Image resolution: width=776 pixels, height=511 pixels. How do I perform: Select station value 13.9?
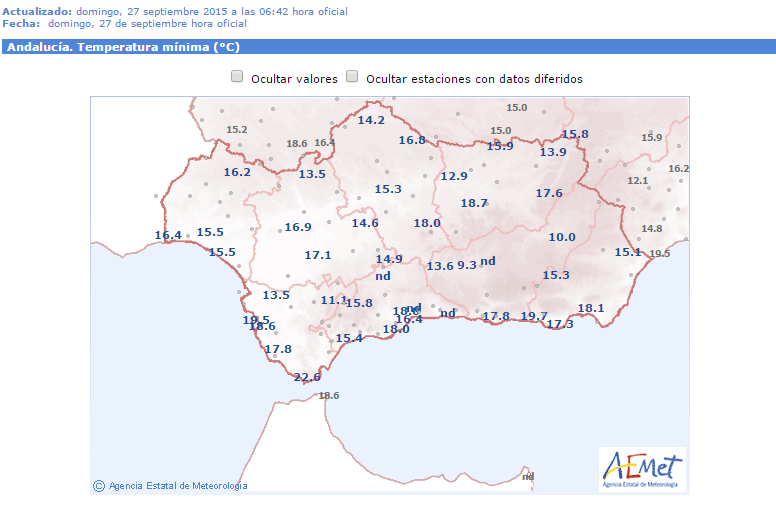click(553, 152)
